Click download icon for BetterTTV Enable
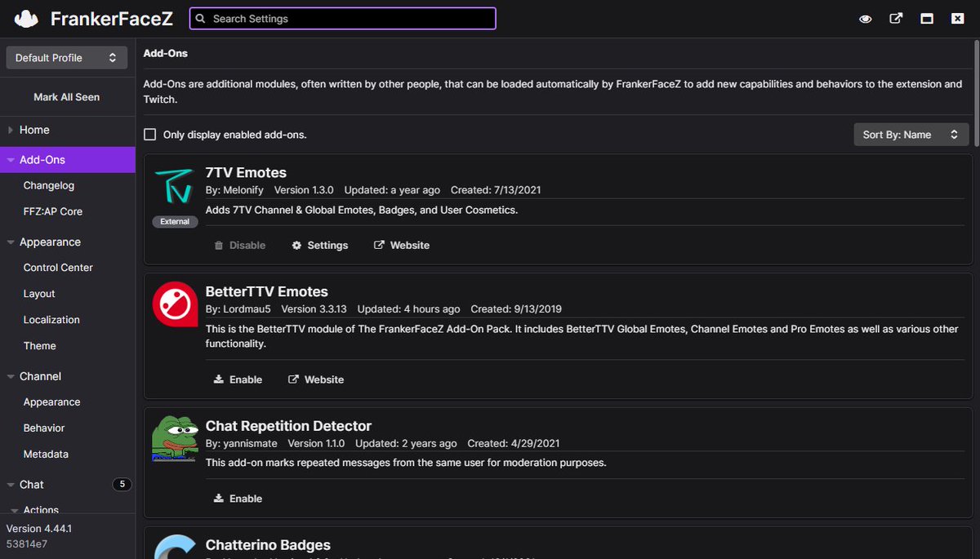This screenshot has width=980, height=559. pos(218,379)
